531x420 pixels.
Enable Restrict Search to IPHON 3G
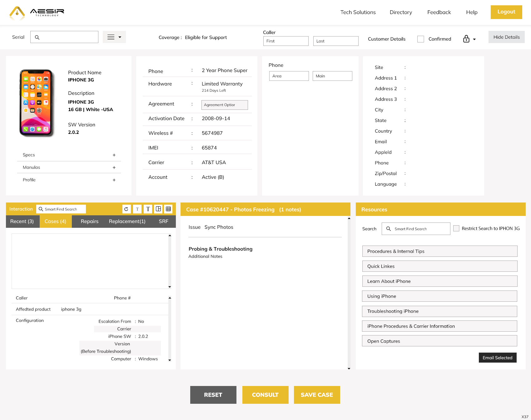(x=456, y=228)
